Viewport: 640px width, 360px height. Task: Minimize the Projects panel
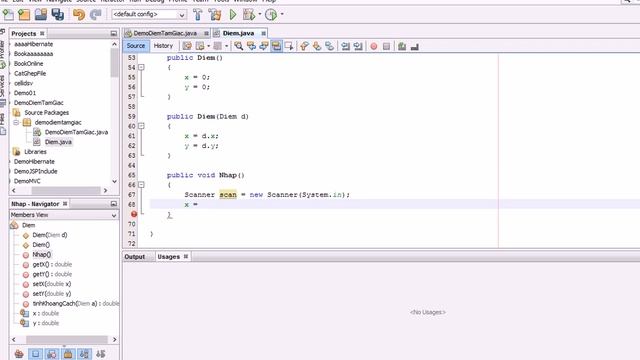pyautogui.click(x=113, y=33)
